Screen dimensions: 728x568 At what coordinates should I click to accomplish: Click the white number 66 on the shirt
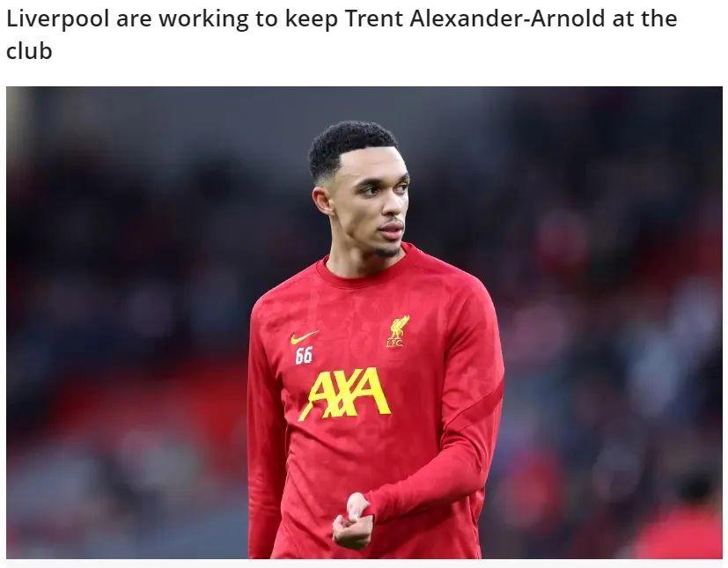tap(304, 356)
